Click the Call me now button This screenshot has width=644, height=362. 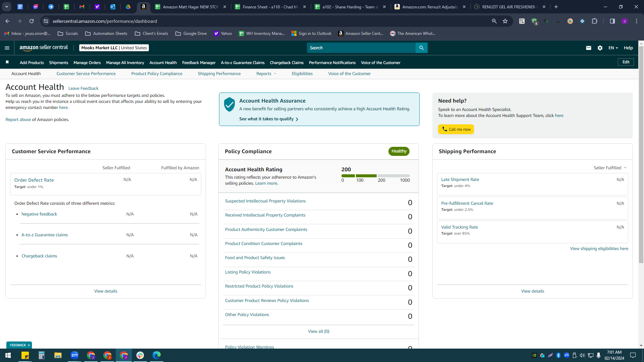456,129
